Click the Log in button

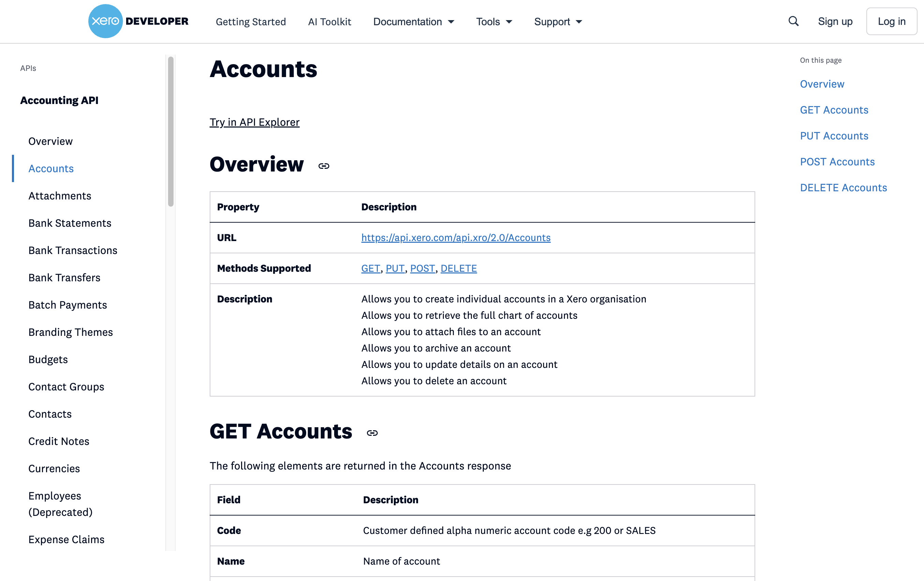pos(891,21)
